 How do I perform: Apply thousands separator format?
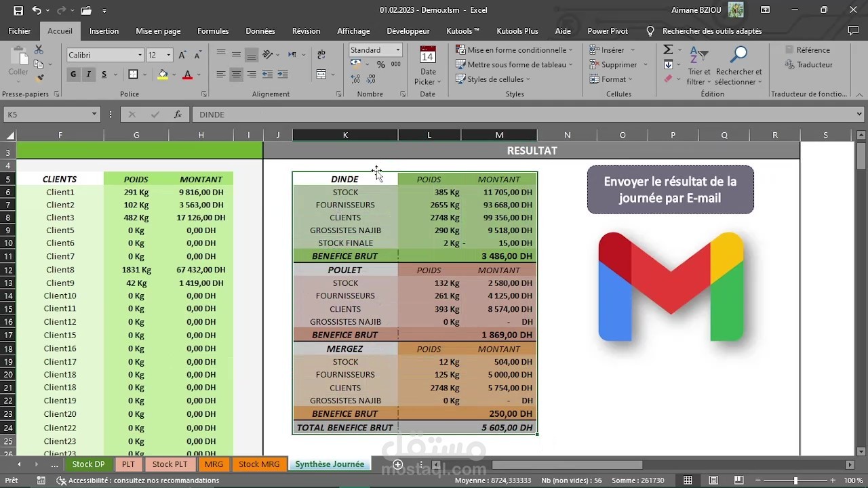[395, 64]
